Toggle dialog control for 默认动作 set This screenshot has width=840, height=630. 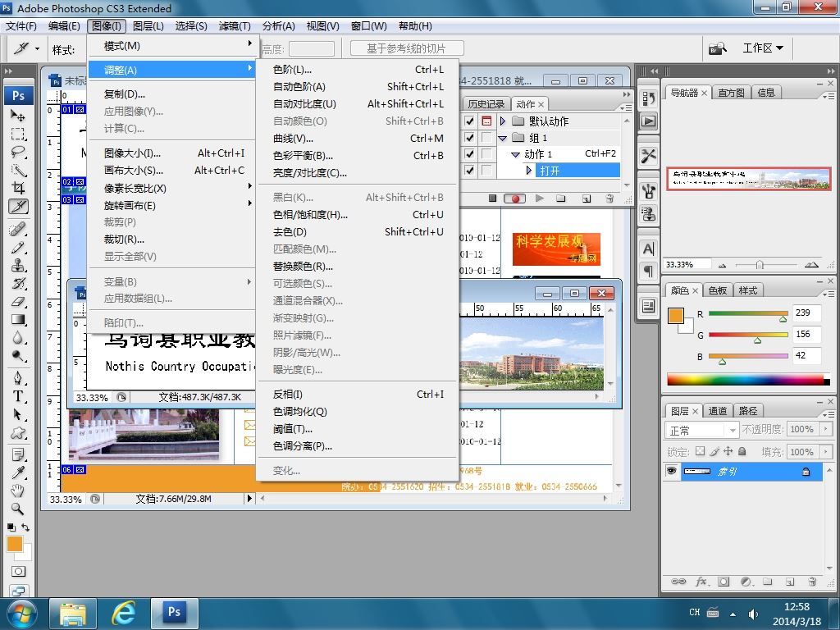tap(486, 121)
